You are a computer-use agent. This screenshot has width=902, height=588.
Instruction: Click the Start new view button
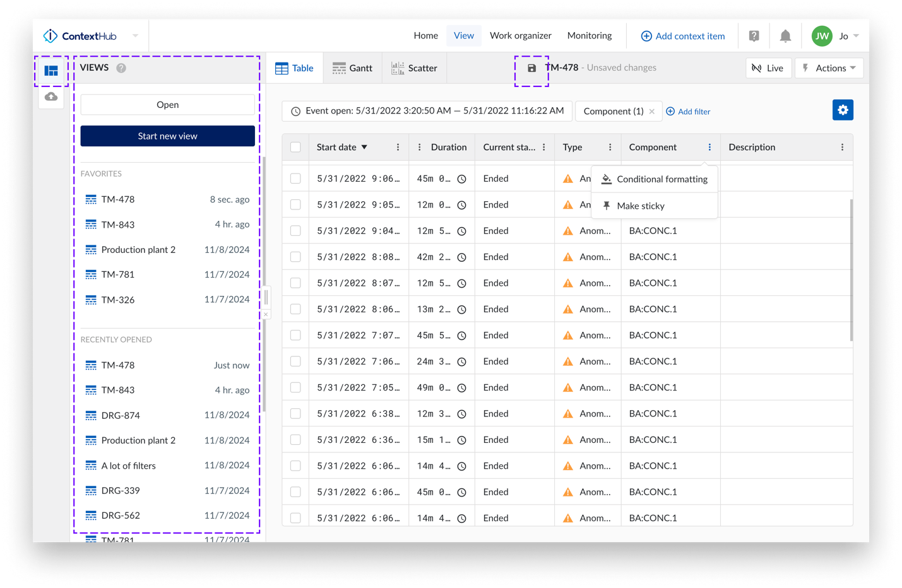(167, 136)
